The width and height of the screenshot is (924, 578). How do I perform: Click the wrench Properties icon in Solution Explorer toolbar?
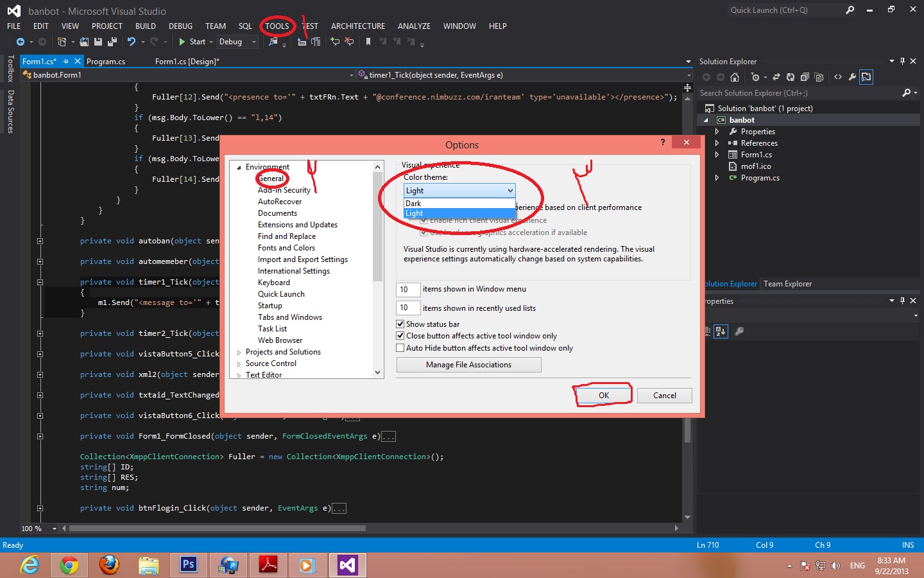852,77
